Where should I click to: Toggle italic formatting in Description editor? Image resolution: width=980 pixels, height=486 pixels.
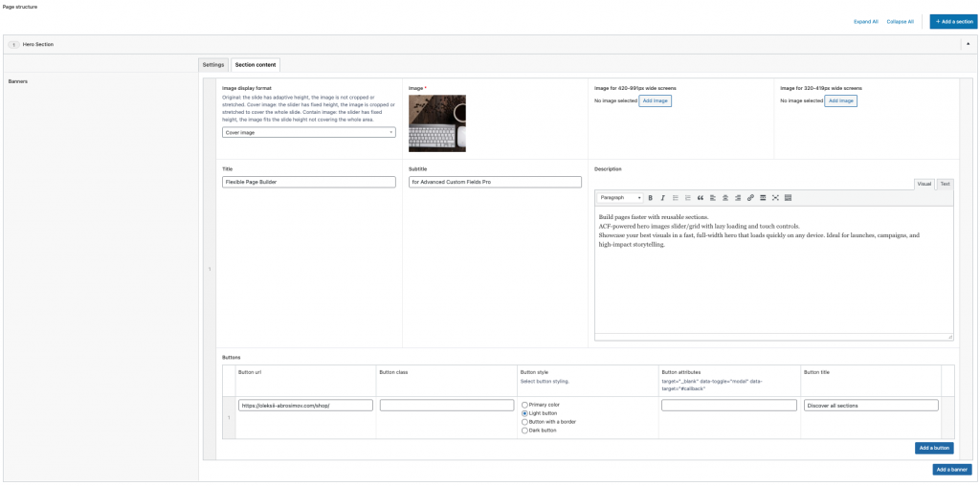coord(662,198)
